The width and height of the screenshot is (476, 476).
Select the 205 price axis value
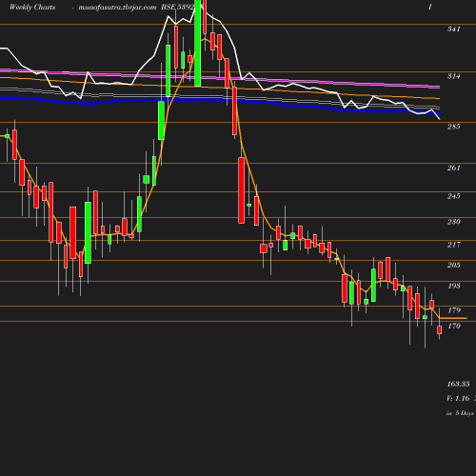(453, 265)
